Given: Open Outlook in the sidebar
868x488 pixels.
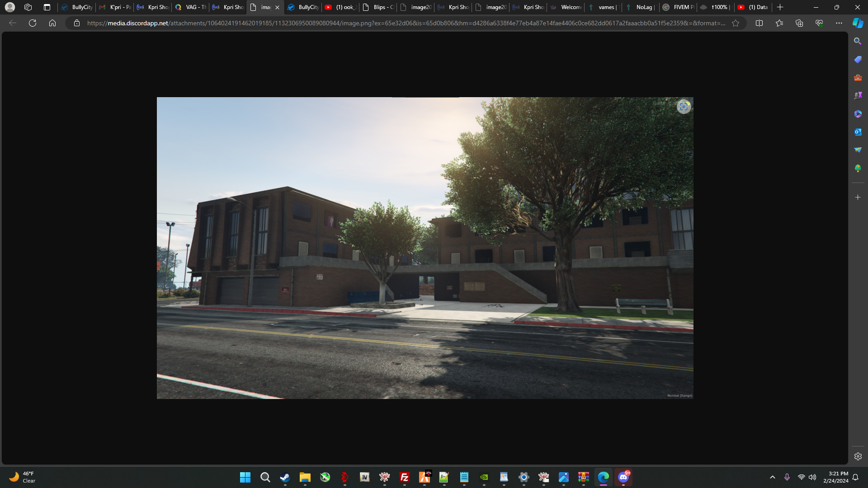Looking at the screenshot, I should pyautogui.click(x=858, y=132).
